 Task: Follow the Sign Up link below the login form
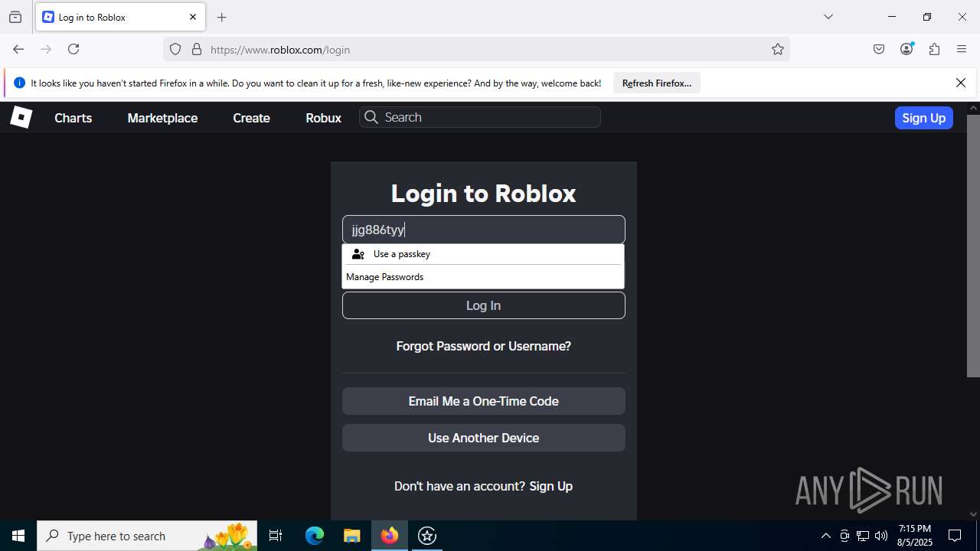tap(550, 486)
